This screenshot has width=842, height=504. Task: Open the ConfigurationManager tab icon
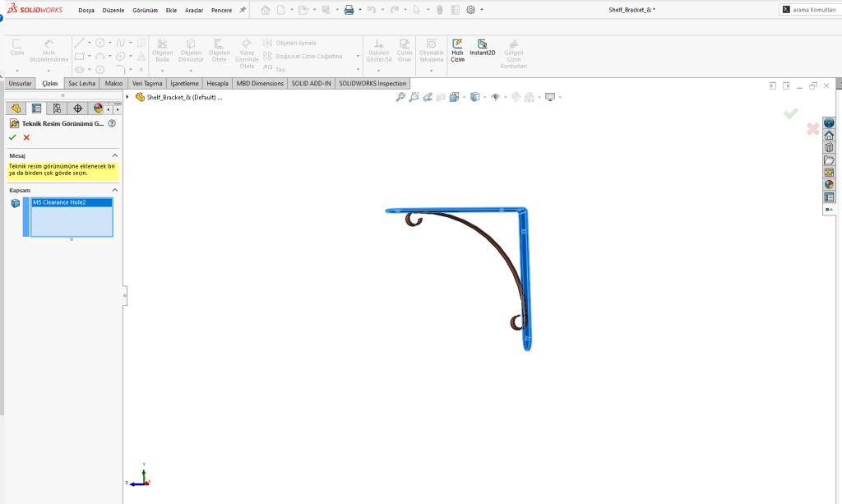pyautogui.click(x=57, y=109)
